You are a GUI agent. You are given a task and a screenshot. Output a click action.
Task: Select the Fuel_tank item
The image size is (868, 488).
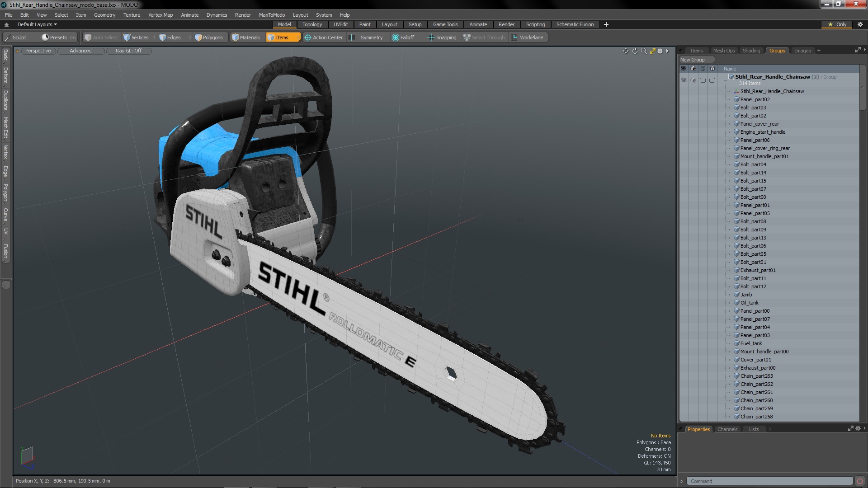click(x=751, y=343)
